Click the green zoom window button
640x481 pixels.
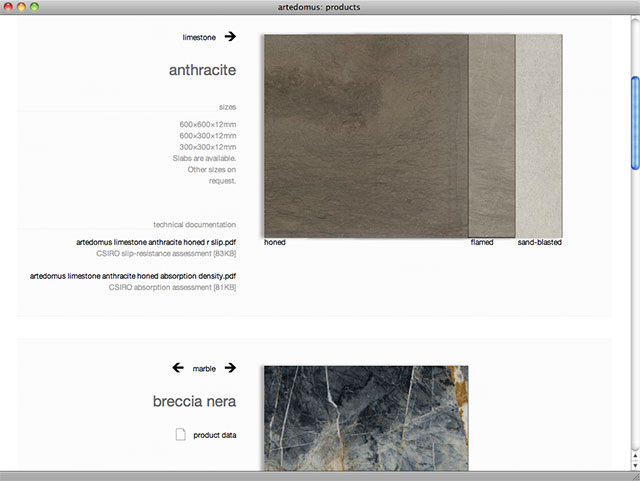[x=35, y=7]
